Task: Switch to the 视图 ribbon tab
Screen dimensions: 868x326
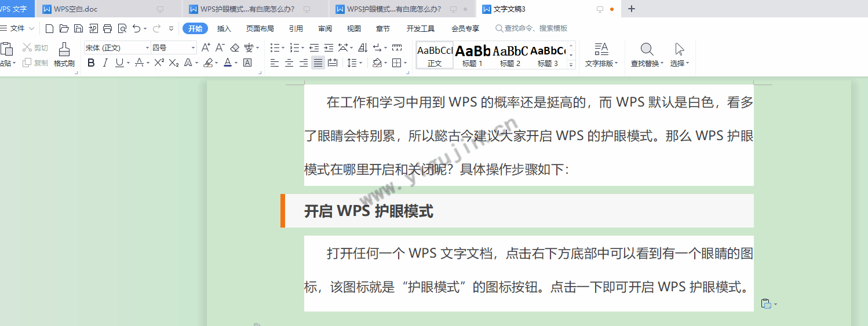Action: (353, 28)
